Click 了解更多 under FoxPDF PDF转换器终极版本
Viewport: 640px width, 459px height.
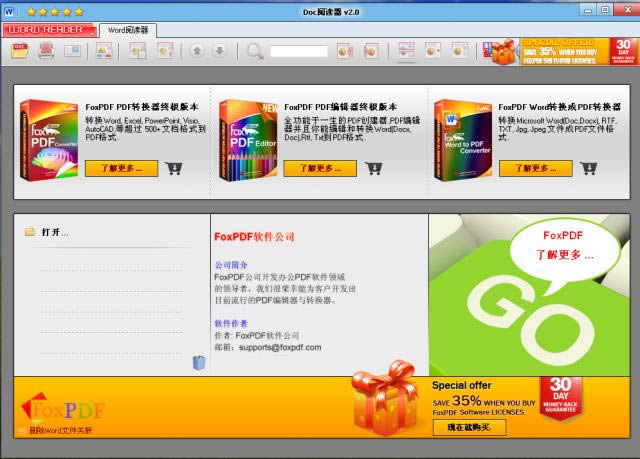coord(121,168)
